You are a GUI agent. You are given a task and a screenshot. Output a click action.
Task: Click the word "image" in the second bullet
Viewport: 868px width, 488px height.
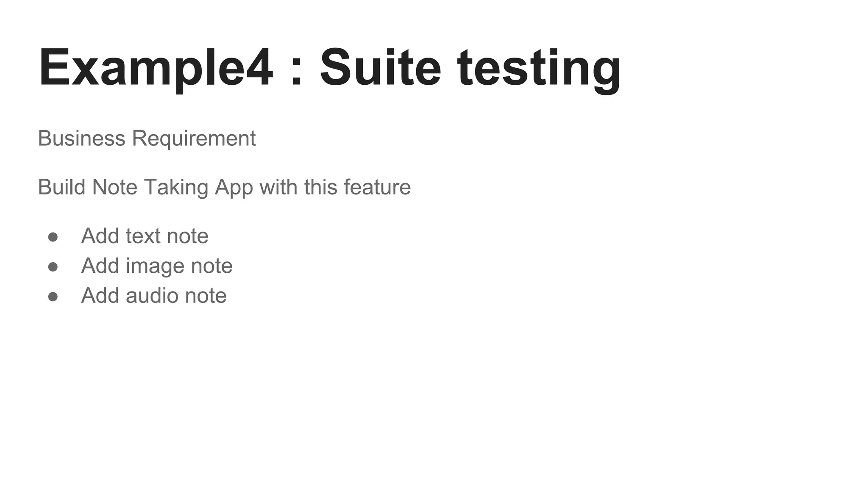pyautogui.click(x=155, y=266)
